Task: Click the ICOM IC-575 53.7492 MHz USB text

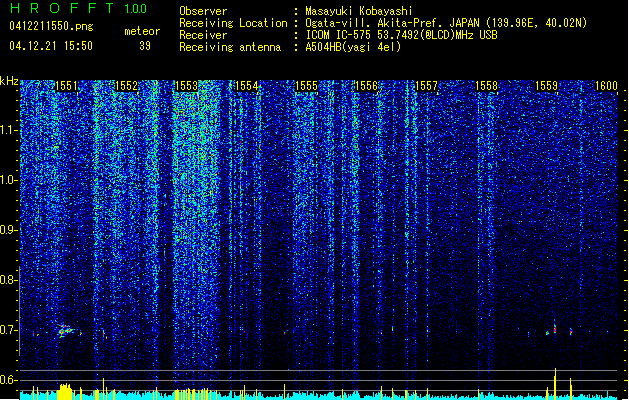Action: (402, 35)
